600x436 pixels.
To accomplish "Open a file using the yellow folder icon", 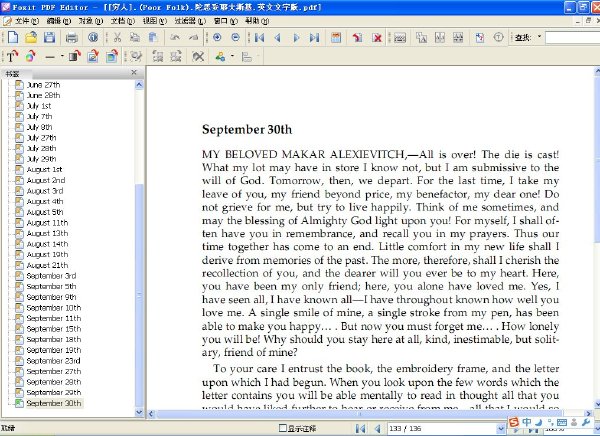I will [31, 38].
